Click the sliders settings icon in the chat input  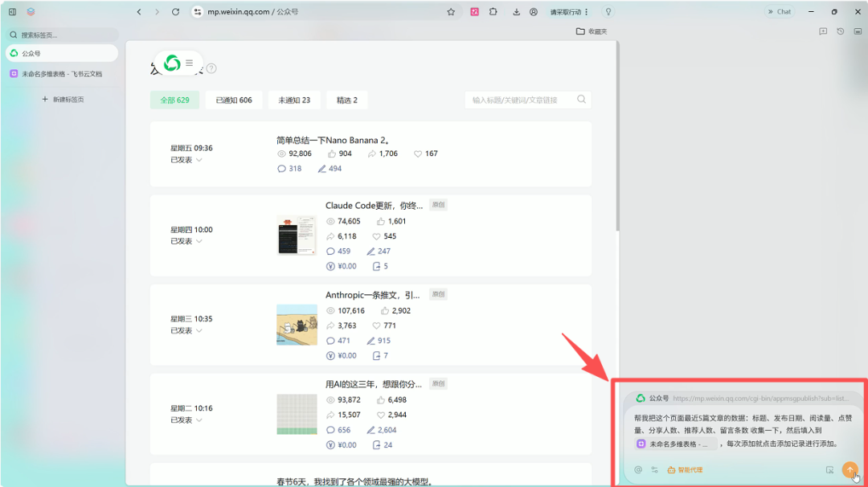[x=653, y=469]
